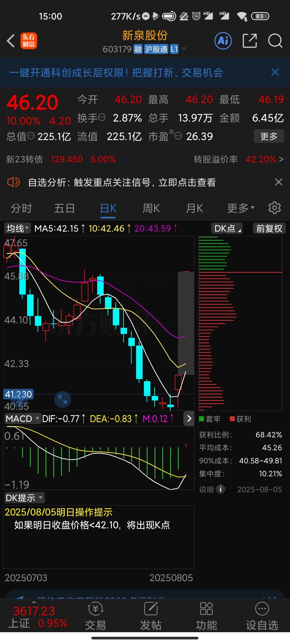
Task: Open the search magnifier
Action: (275, 41)
